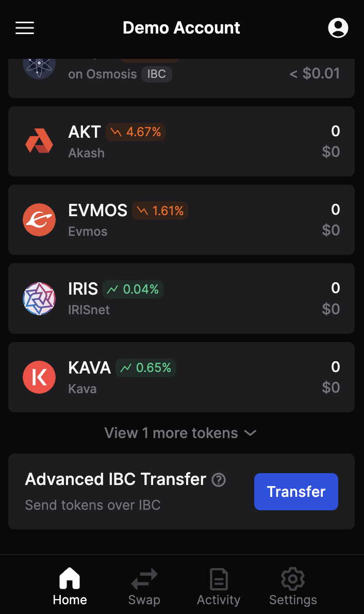Select the KAVA 0.65% price change badge
The width and height of the screenshot is (364, 614).
pyautogui.click(x=145, y=368)
